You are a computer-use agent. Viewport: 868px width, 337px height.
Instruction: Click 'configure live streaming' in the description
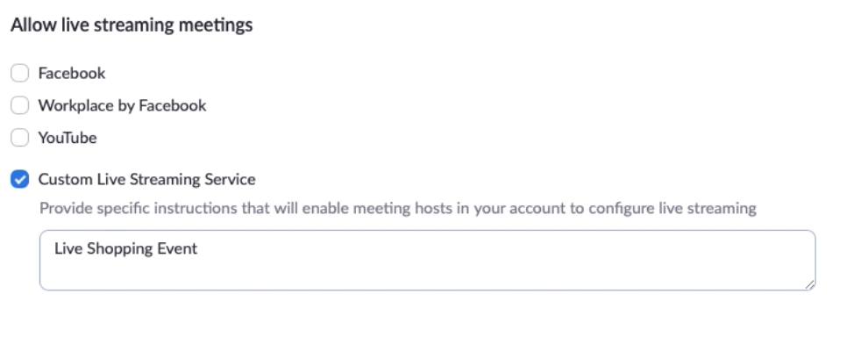pyautogui.click(x=672, y=208)
